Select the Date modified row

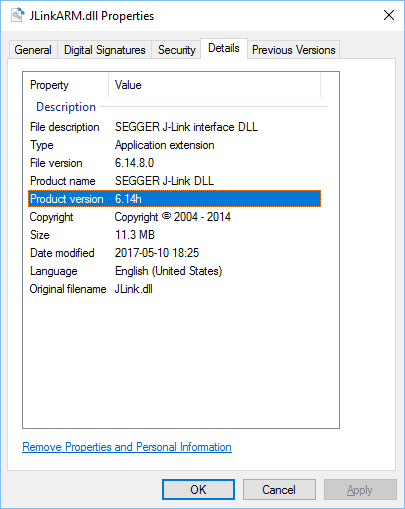point(174,253)
